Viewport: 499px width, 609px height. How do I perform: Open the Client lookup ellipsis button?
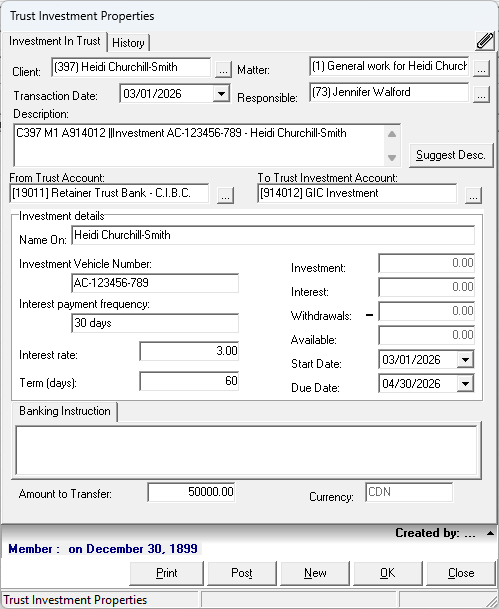(223, 70)
